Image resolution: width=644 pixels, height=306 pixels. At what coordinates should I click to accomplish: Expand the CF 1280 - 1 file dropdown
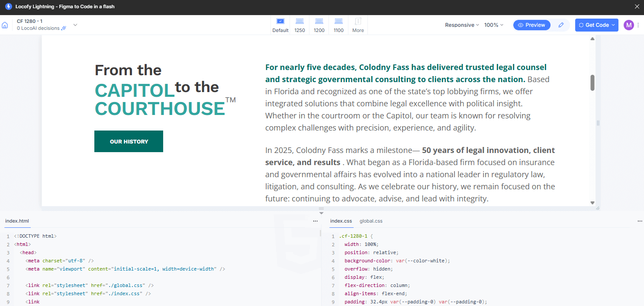tap(75, 25)
